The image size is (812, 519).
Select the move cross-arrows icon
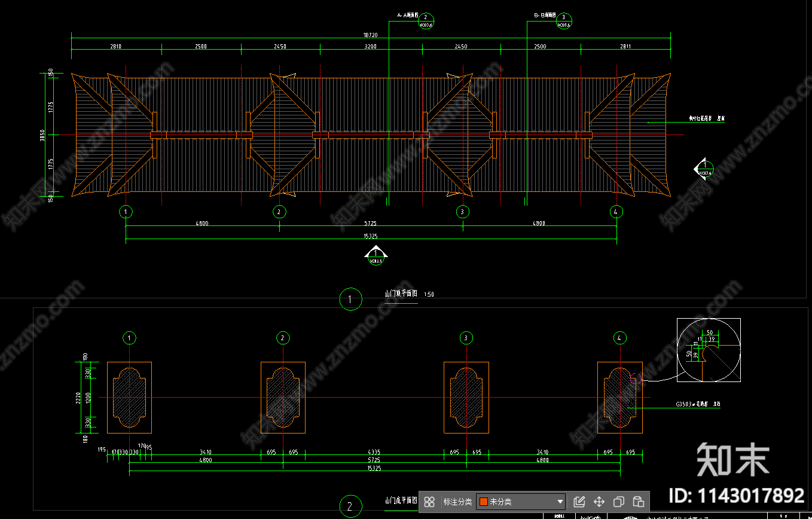[599, 502]
